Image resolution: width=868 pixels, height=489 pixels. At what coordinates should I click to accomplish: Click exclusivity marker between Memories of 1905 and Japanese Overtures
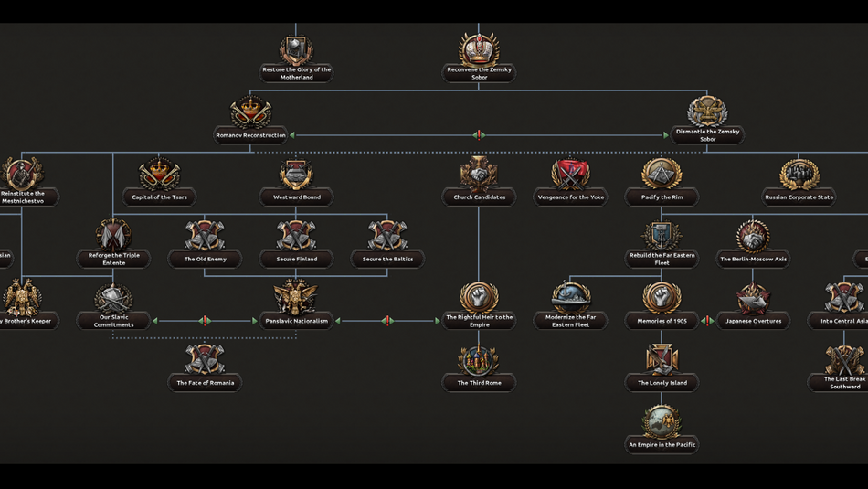(x=707, y=320)
